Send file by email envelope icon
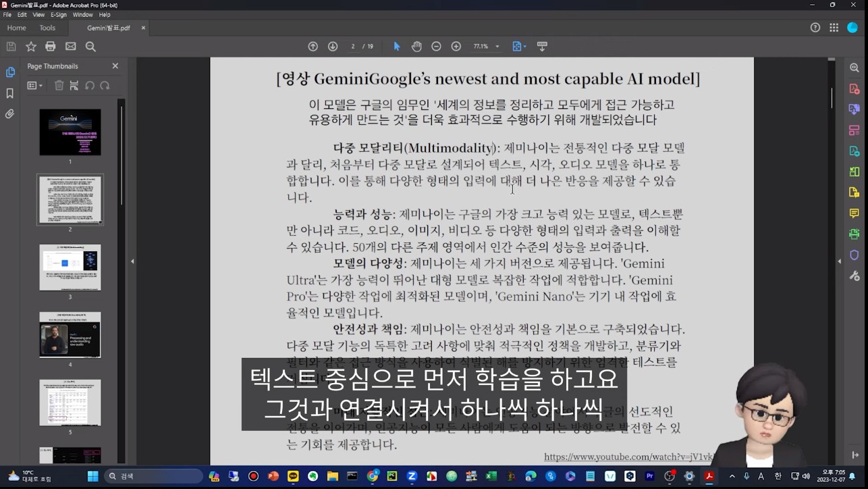The height and width of the screenshot is (489, 868). pos(71,47)
